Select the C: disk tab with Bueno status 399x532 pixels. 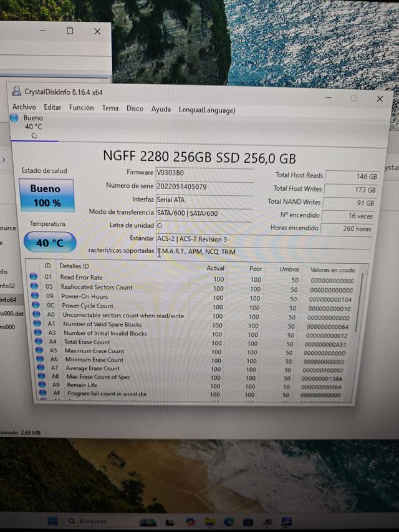pos(34,127)
